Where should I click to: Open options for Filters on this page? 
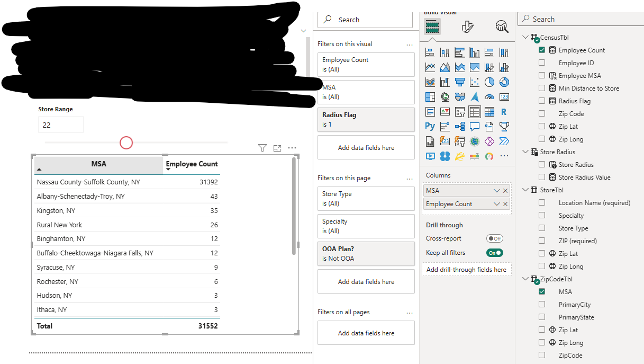(x=410, y=179)
